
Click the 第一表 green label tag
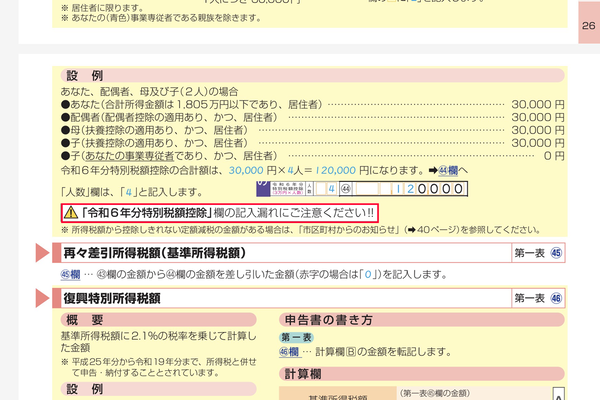pyautogui.click(x=297, y=337)
